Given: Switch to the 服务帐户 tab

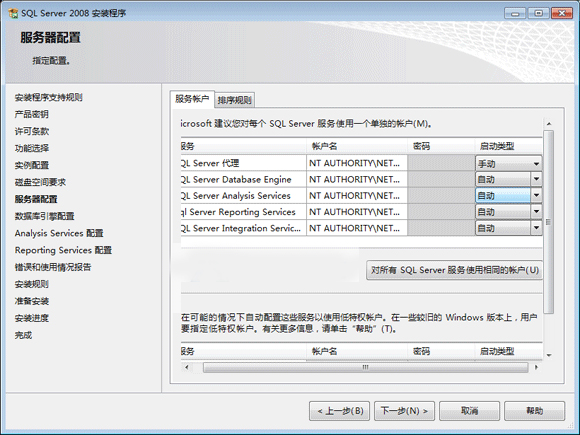Looking at the screenshot, I should (192, 99).
